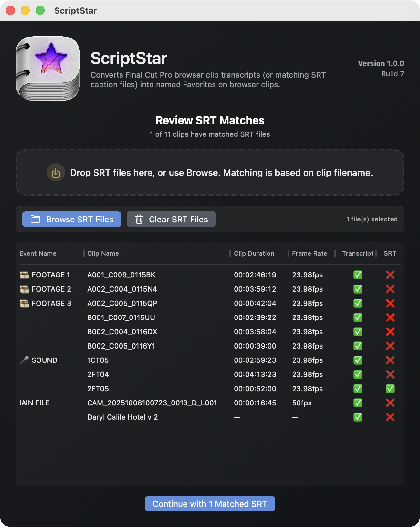420x527 pixels.
Task: Click the SRT column header
Action: click(x=390, y=253)
